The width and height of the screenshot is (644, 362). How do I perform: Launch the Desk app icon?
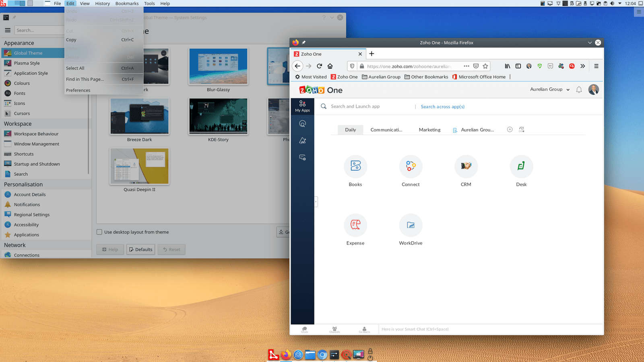click(x=521, y=166)
